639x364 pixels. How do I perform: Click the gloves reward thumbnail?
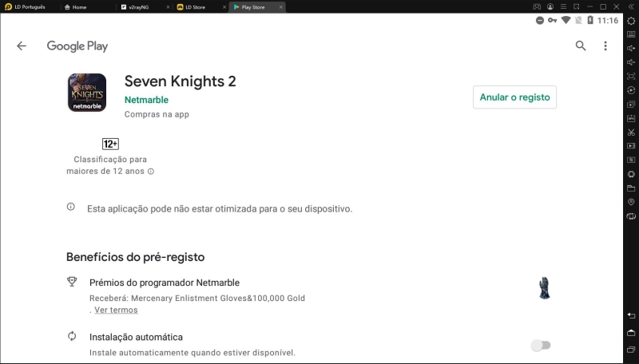tap(545, 288)
